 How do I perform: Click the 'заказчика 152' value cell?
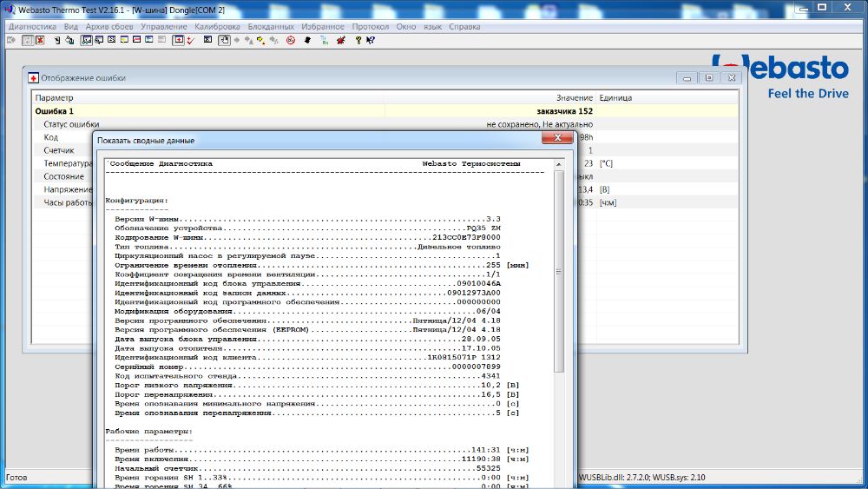point(565,111)
